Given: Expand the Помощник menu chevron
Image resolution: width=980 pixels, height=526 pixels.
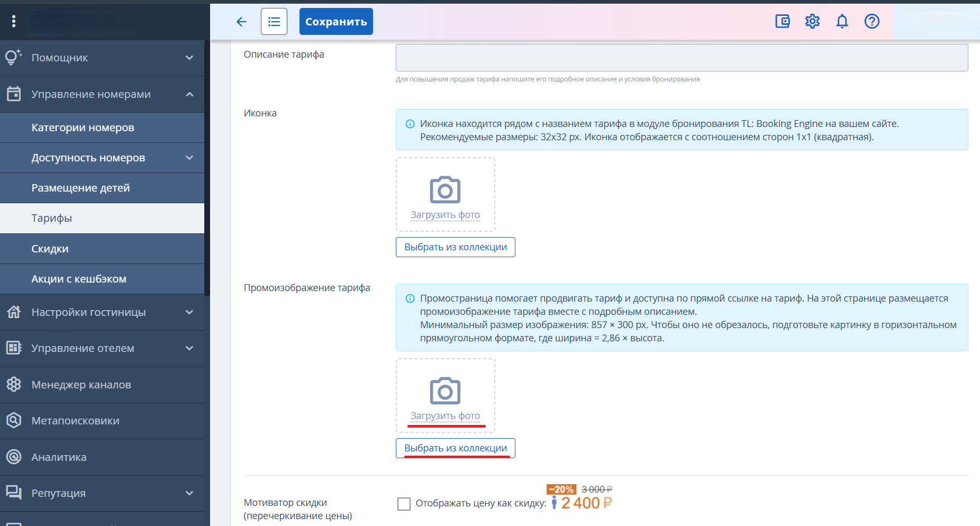Looking at the screenshot, I should coord(189,58).
